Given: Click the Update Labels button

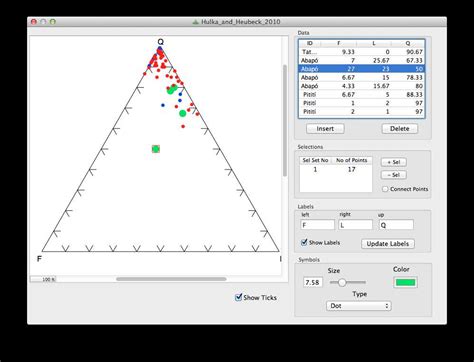Looking at the screenshot, I should coord(388,244).
